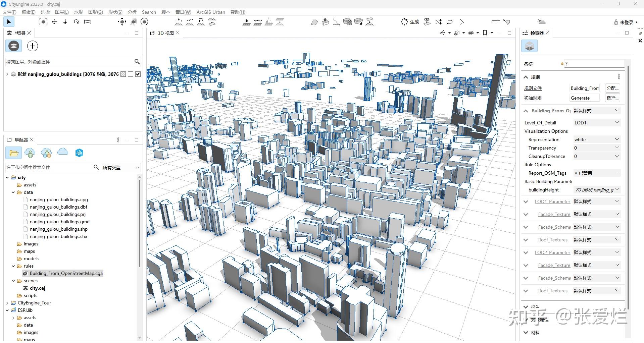Activate the CGA rule assignment tool
Viewport: 644px width, 343px height.
pos(426,21)
